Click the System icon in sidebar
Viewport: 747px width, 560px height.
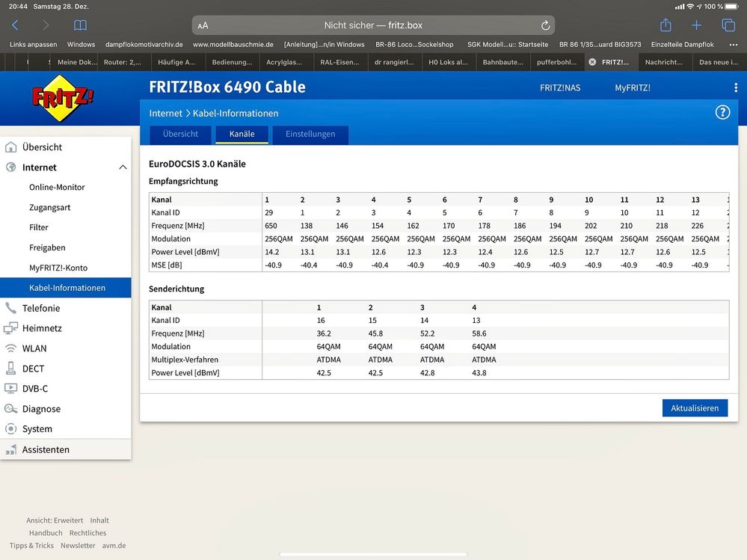(11, 428)
